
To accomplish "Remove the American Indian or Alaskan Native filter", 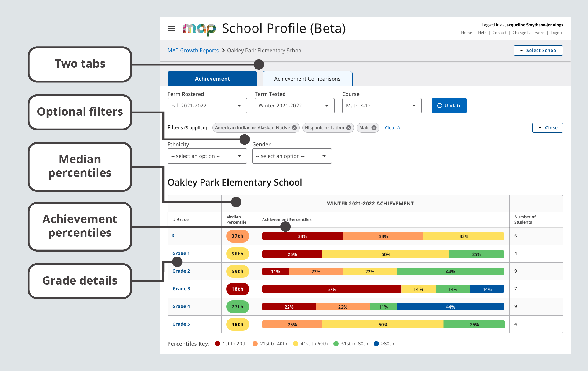I will tap(294, 127).
